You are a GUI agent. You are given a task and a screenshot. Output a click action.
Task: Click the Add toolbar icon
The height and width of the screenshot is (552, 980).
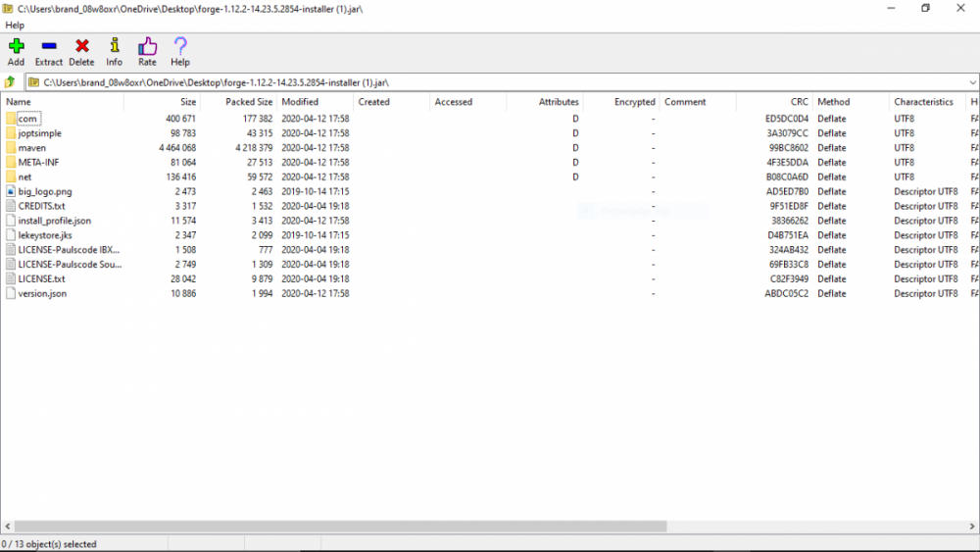point(16,46)
